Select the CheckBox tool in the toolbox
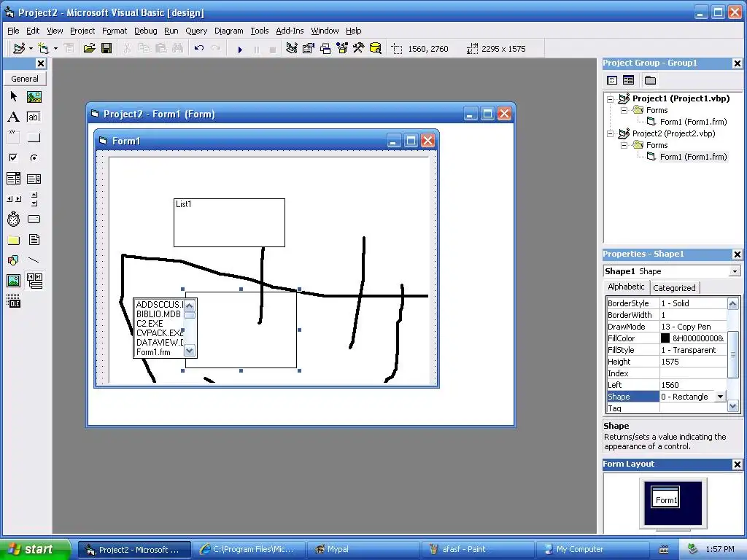747x560 pixels. 13,157
